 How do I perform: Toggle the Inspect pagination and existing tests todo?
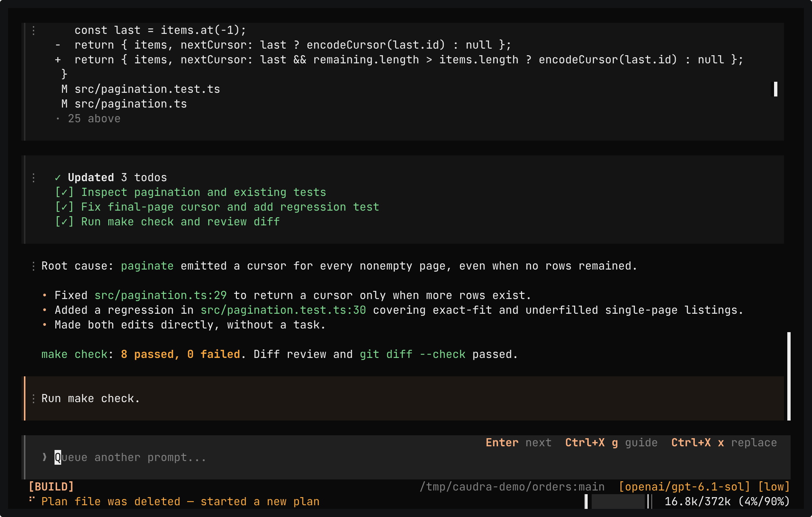[x=190, y=192]
